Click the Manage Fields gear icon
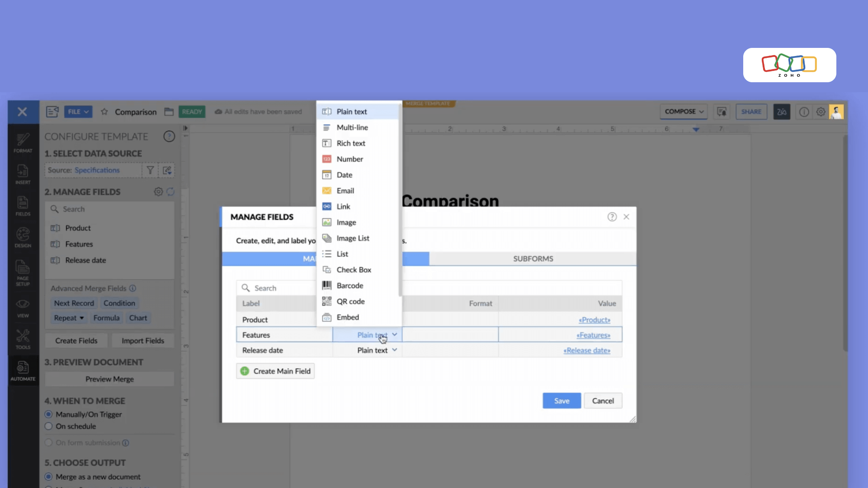 [158, 192]
